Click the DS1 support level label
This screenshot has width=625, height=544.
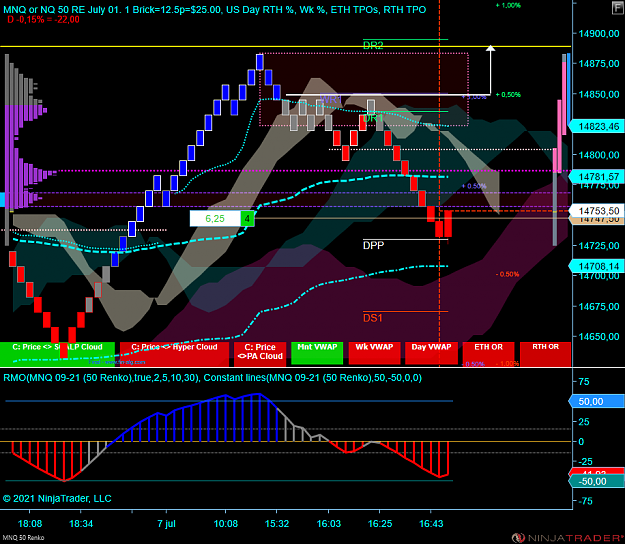click(x=373, y=318)
